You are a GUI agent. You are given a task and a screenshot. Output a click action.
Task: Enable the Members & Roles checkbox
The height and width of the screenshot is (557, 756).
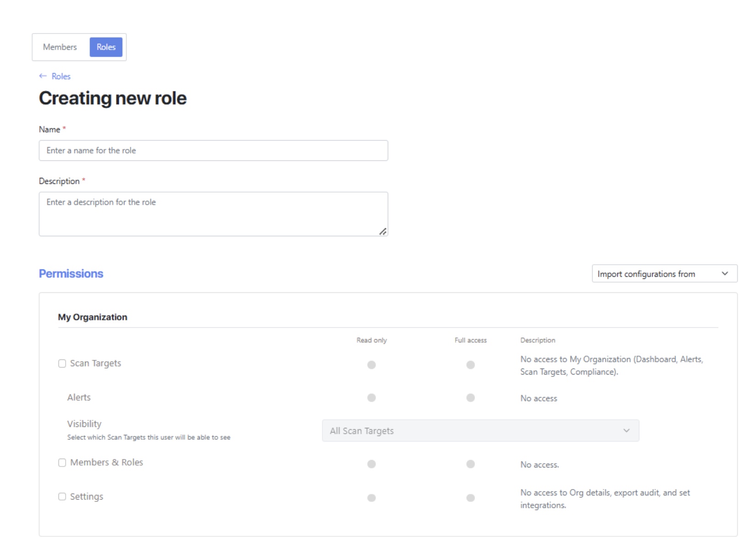[62, 463]
